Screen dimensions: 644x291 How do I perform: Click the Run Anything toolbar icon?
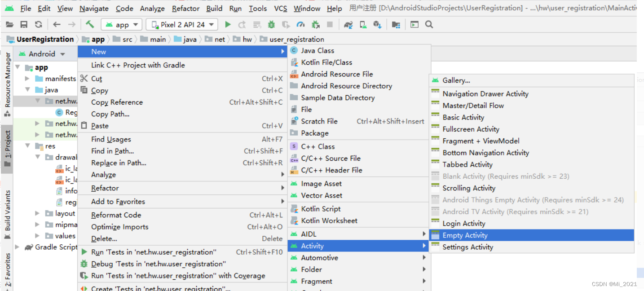[414, 25]
